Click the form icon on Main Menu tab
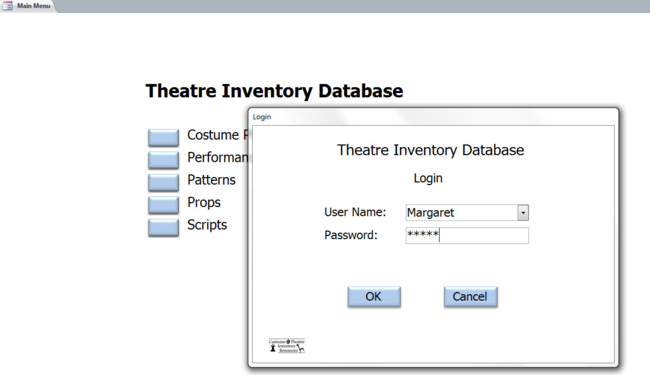This screenshot has height=375, width=650. (7, 6)
